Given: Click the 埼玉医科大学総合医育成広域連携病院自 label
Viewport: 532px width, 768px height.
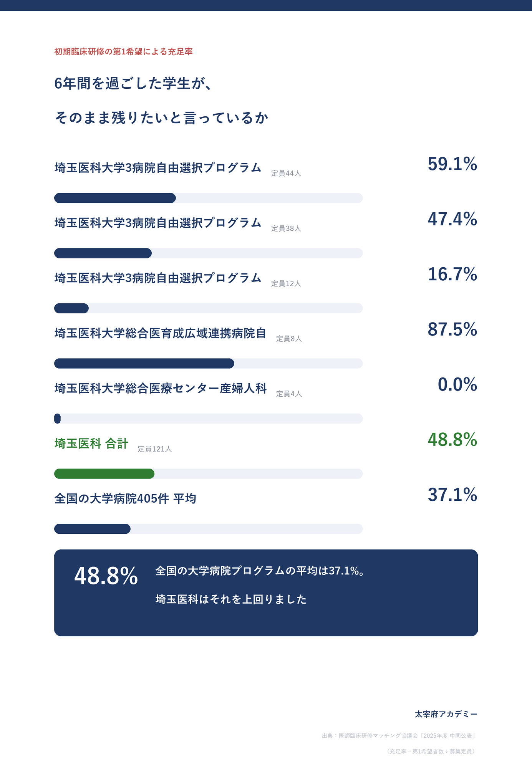Looking at the screenshot, I should [x=161, y=333].
